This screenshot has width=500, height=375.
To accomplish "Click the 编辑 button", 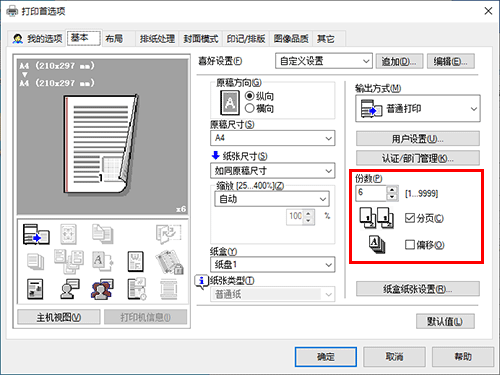I will click(x=451, y=61).
